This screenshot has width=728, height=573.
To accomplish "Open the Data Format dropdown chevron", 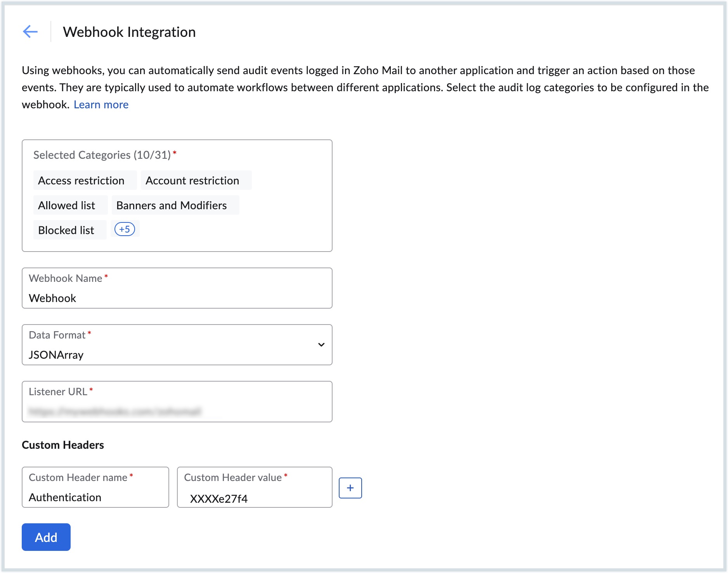I will click(321, 345).
